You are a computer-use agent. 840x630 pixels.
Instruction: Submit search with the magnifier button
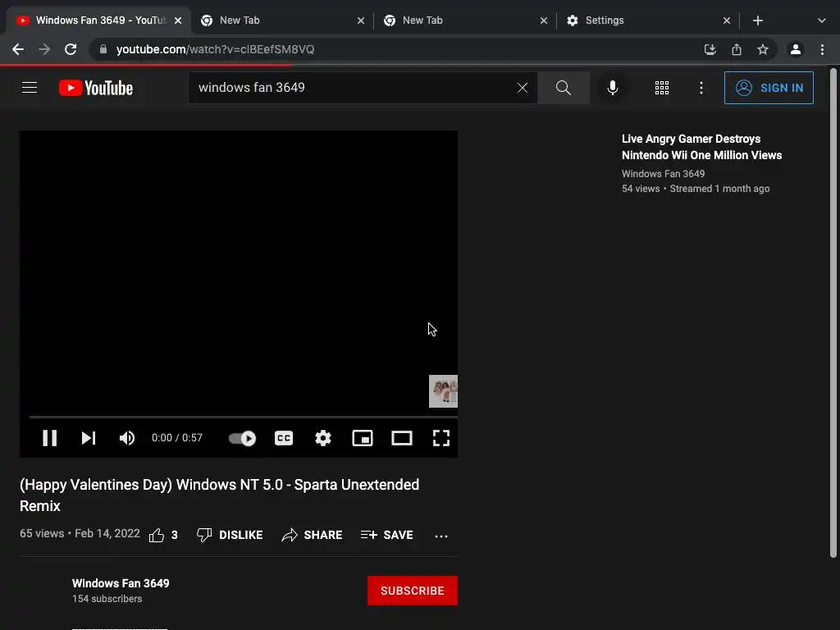(564, 87)
